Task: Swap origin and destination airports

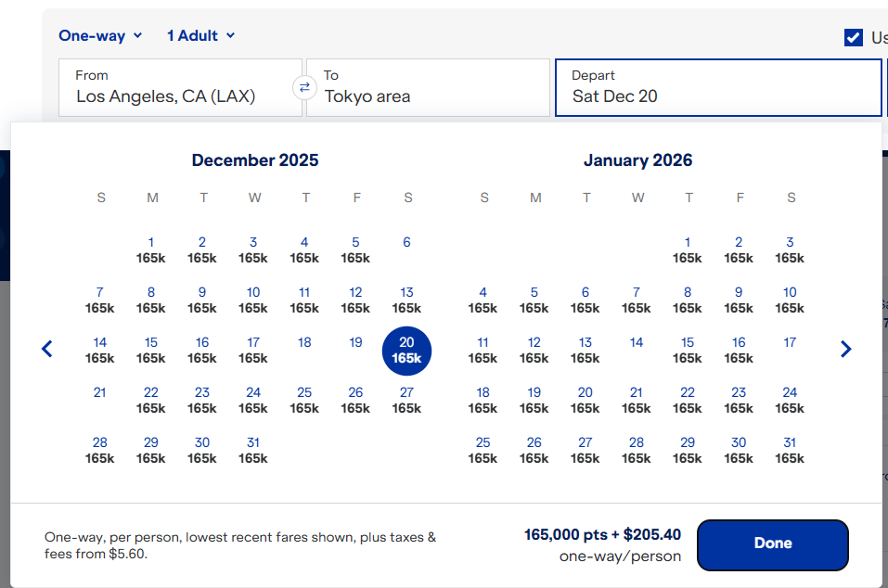Action: [x=303, y=87]
